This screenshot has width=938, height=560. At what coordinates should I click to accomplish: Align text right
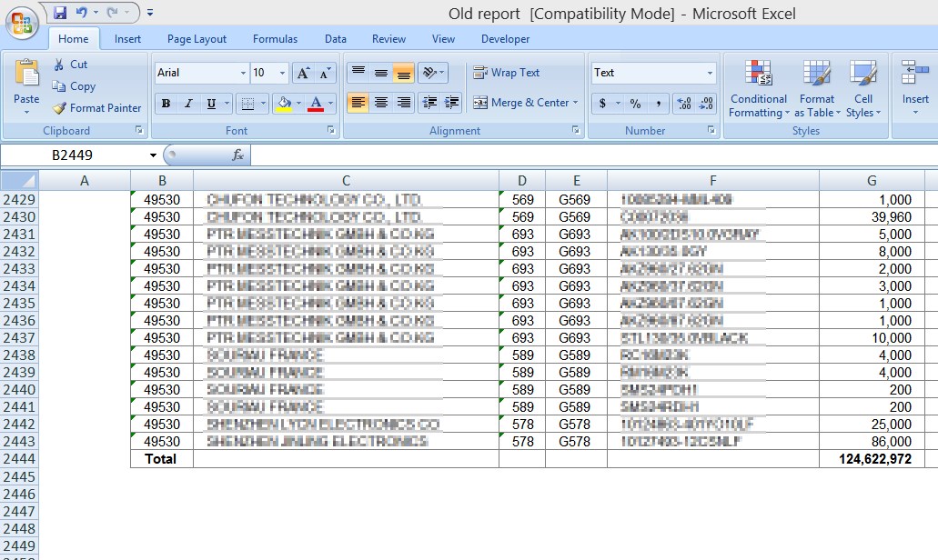tap(404, 103)
